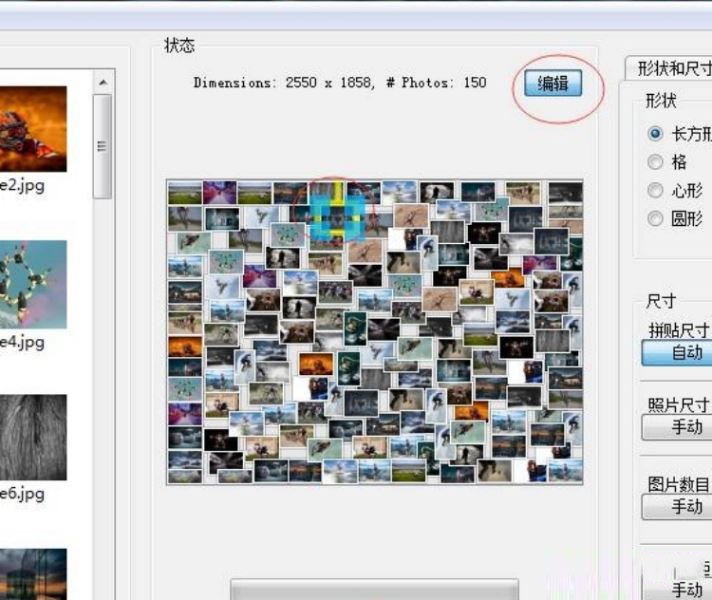The image size is (712, 600).
Task: Select the sunset lake thumbnail at list bottom
Action: 33,574
